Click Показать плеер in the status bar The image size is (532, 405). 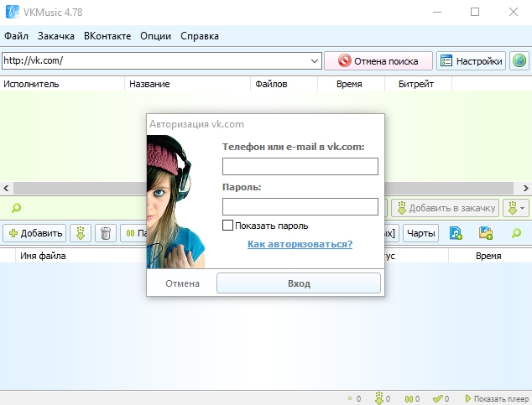497,399
